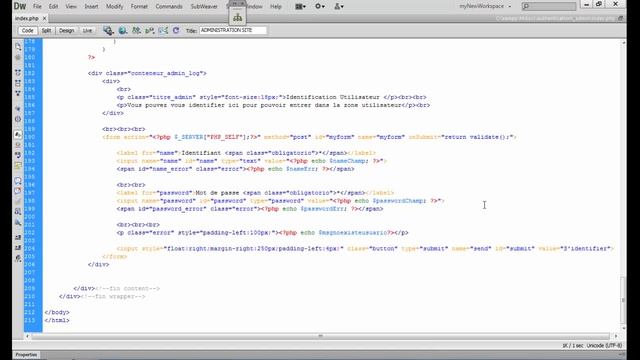Toggle Syntax Error Alerts in info bar
Image resolution: width=640 pixels, height=360 pixels.
click(x=18, y=166)
